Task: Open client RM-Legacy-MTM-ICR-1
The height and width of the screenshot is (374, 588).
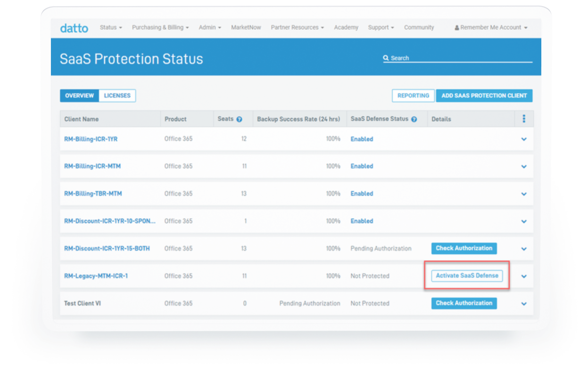Action: point(96,276)
